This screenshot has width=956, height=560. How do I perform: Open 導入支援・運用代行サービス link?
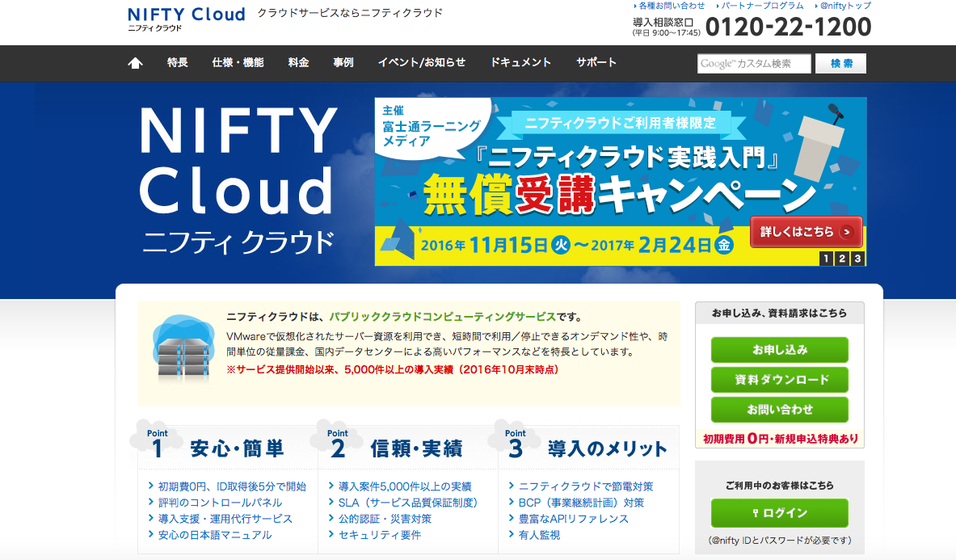pos(225,519)
